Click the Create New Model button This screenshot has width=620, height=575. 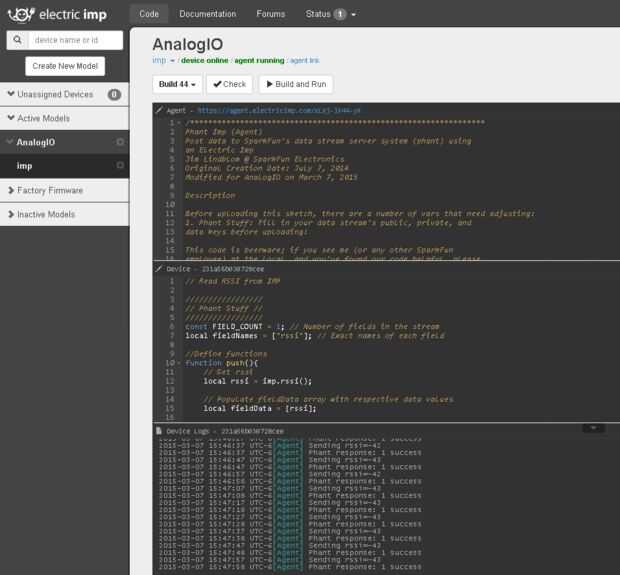tap(65, 66)
